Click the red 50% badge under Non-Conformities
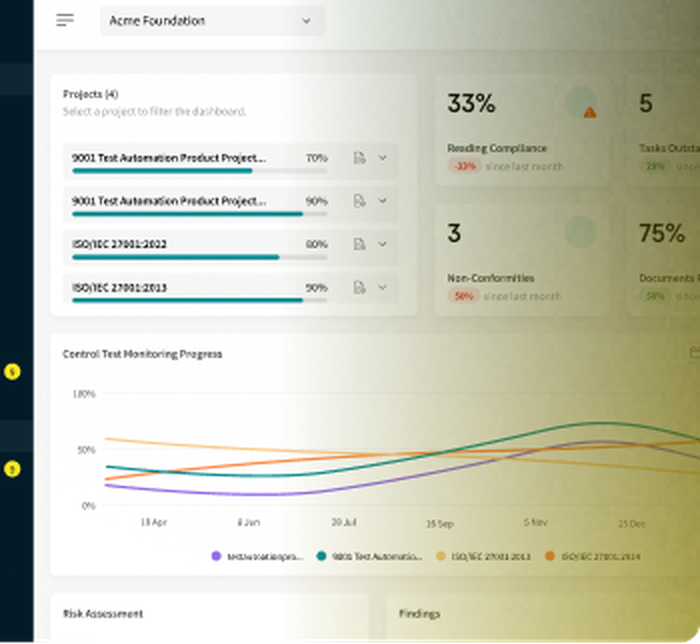This screenshot has height=644, width=700. click(463, 296)
